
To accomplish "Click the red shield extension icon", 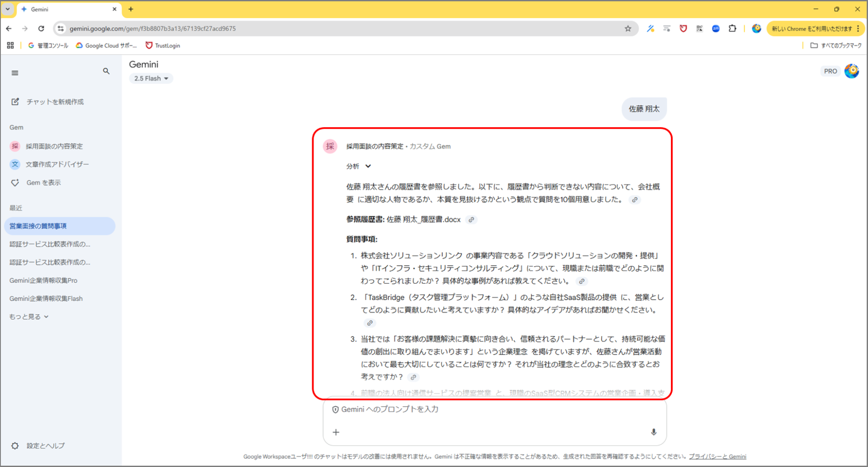I will tap(683, 29).
